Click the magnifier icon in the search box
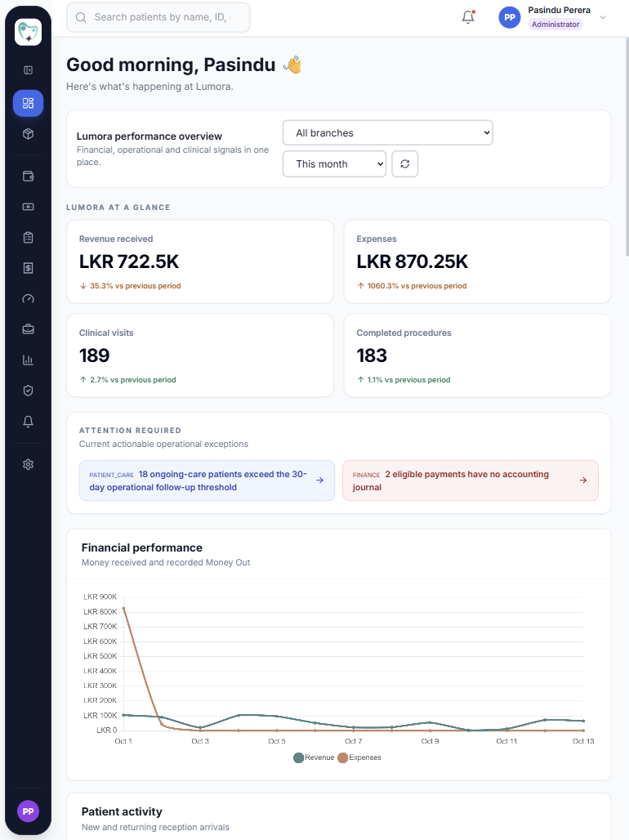629x840 pixels. [x=81, y=18]
